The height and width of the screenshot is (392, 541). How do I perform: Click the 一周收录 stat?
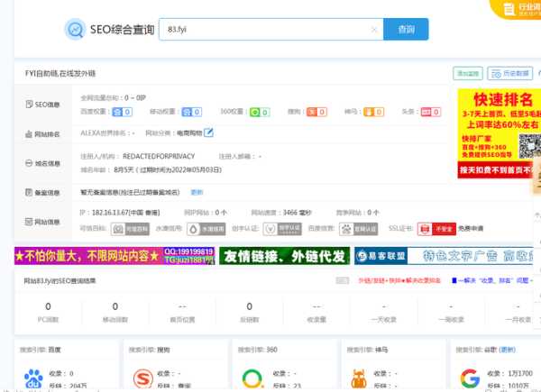tap(451, 313)
